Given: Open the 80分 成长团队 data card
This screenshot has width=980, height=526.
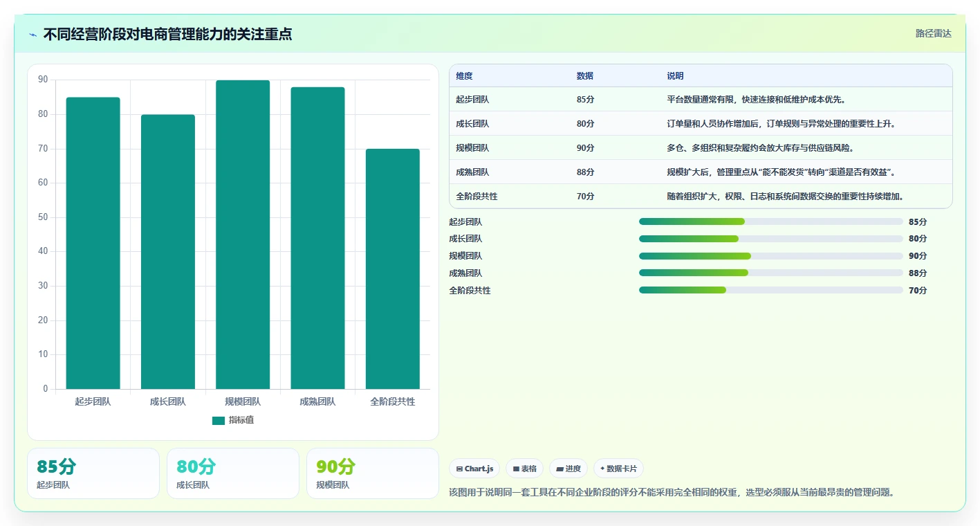Looking at the screenshot, I should (233, 473).
